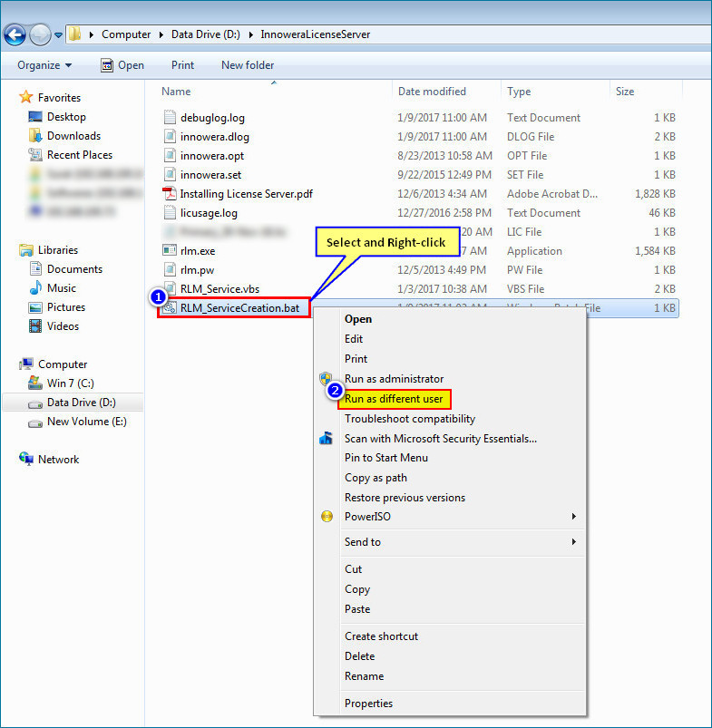This screenshot has width=712, height=728.
Task: Select Properties from the context menu
Action: 368,704
